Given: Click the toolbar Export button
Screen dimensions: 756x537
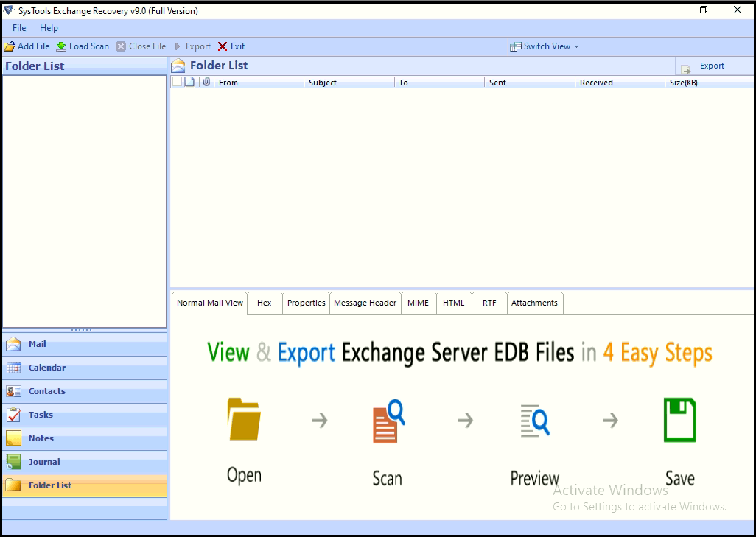Looking at the screenshot, I should point(192,46).
